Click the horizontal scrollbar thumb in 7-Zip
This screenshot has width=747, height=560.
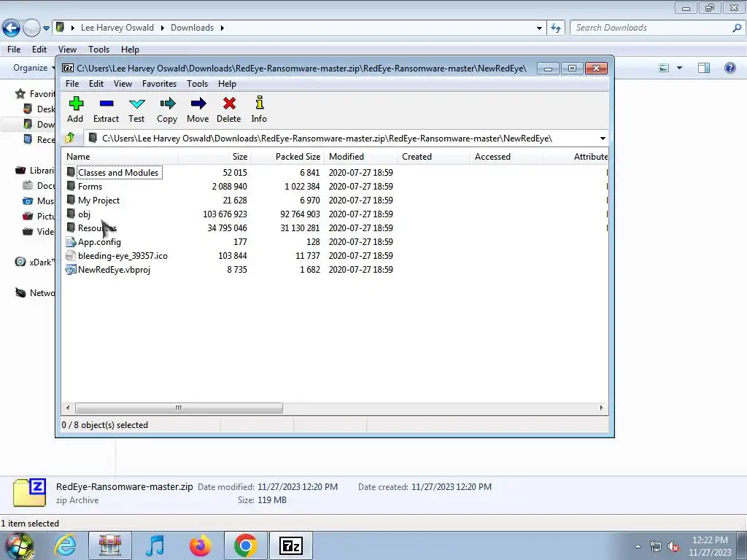click(179, 408)
